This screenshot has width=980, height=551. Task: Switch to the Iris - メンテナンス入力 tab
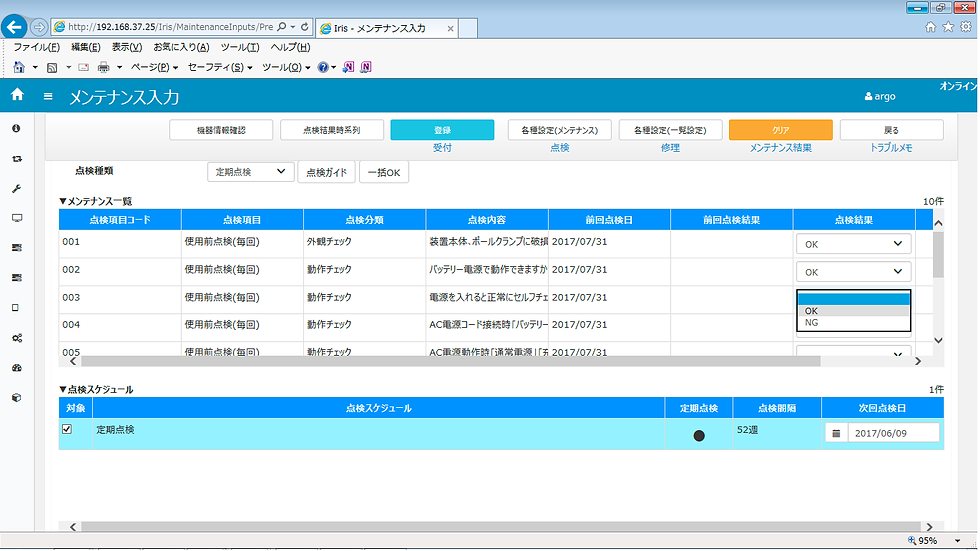pyautogui.click(x=388, y=28)
